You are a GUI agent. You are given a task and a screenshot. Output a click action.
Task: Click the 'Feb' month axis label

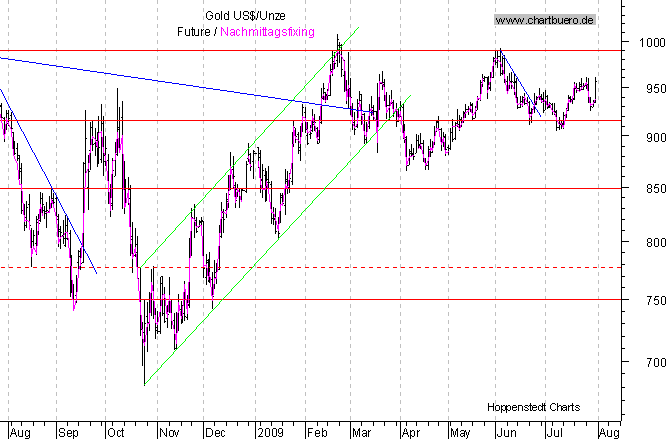[317, 433]
